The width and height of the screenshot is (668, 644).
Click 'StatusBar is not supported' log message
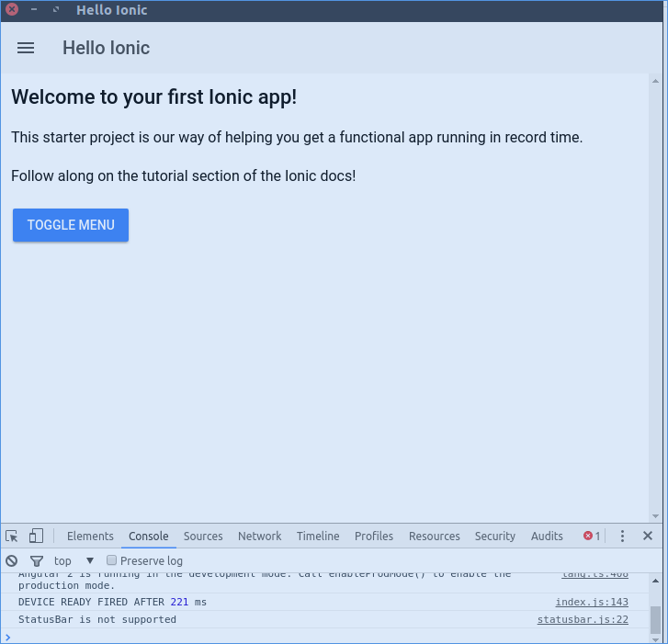[97, 619]
